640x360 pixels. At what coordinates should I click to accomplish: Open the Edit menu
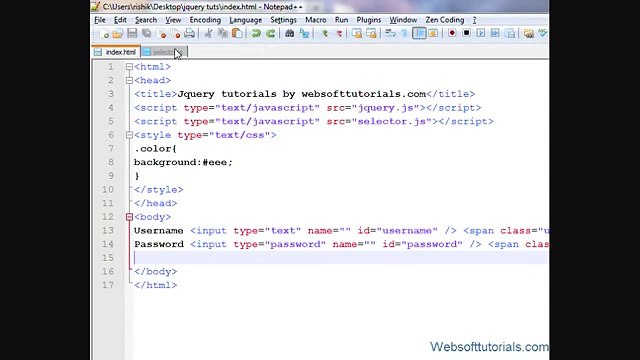pyautogui.click(x=120, y=20)
